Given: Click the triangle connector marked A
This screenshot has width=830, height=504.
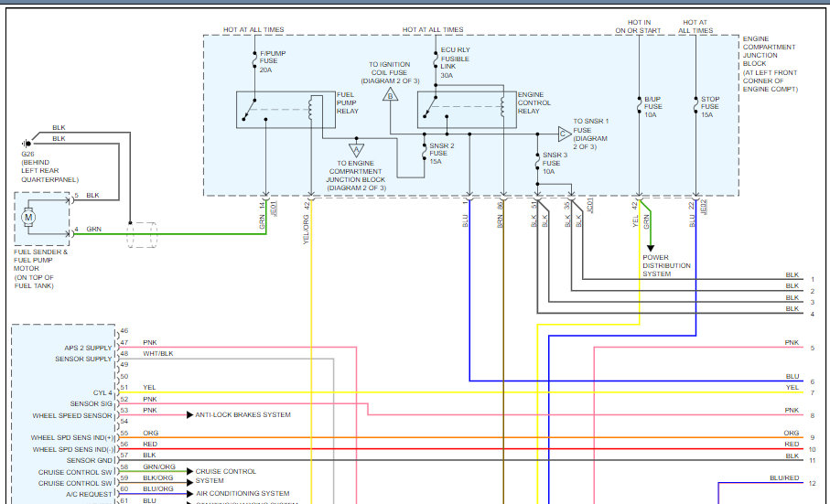Looking at the screenshot, I should pos(356,151).
